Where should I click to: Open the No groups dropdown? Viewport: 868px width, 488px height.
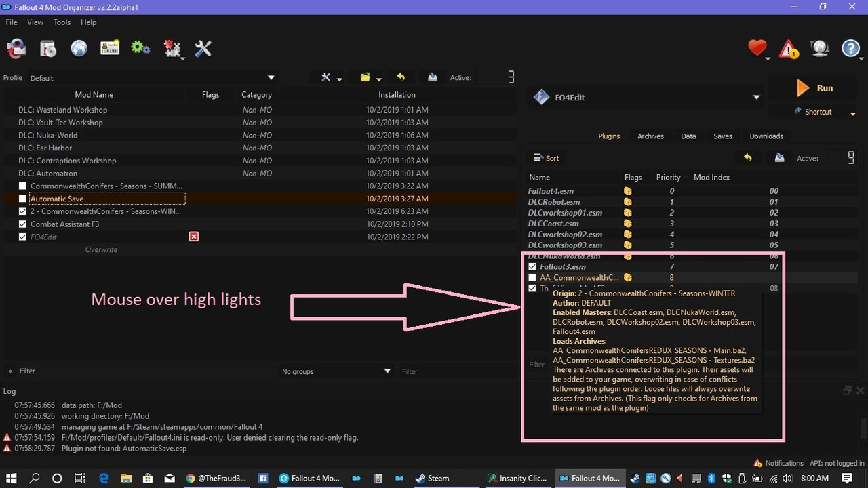[x=337, y=371]
